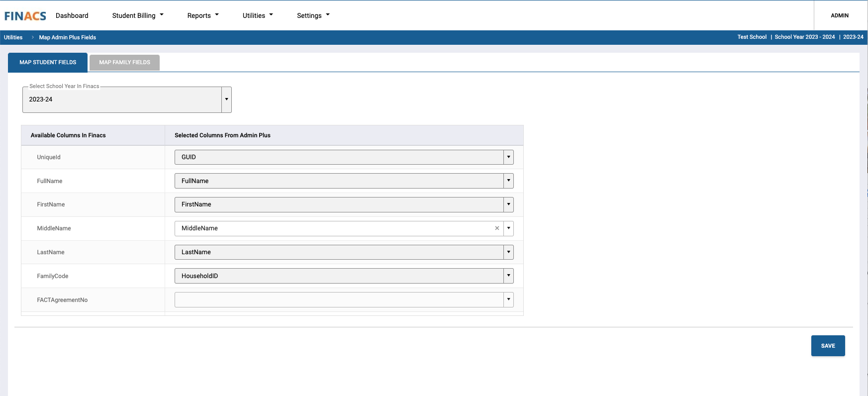
Task: Open the MiddleName dropdown arrow
Action: [508, 228]
